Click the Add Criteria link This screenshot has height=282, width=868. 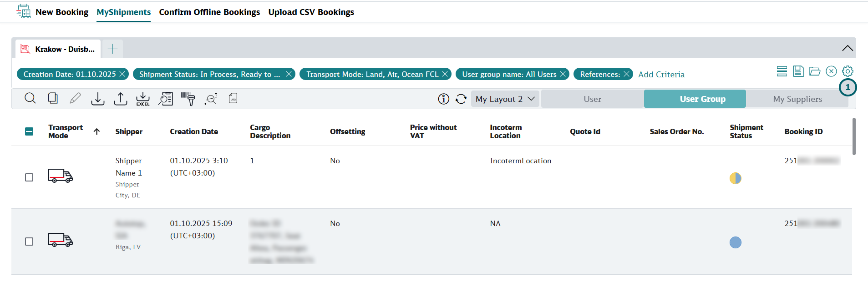661,75
